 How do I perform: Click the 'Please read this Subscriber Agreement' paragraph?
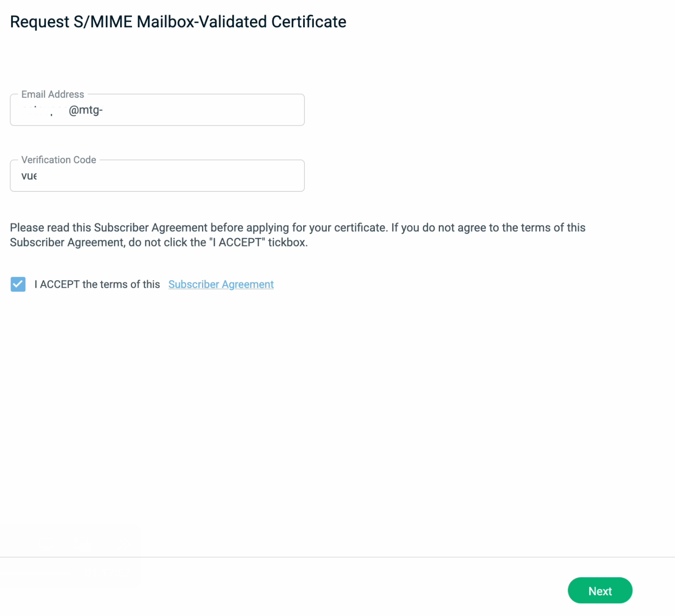coord(297,227)
